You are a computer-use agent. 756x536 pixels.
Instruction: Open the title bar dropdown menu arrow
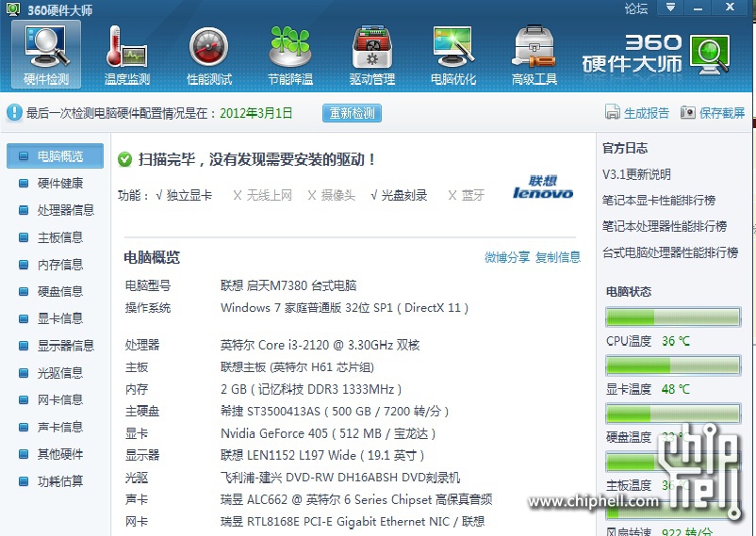[670, 8]
